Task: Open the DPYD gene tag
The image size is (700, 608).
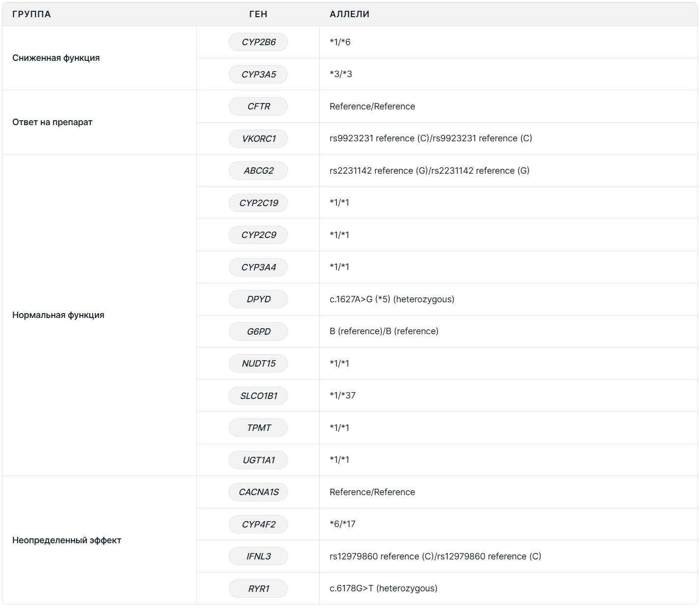Action: pos(258,299)
